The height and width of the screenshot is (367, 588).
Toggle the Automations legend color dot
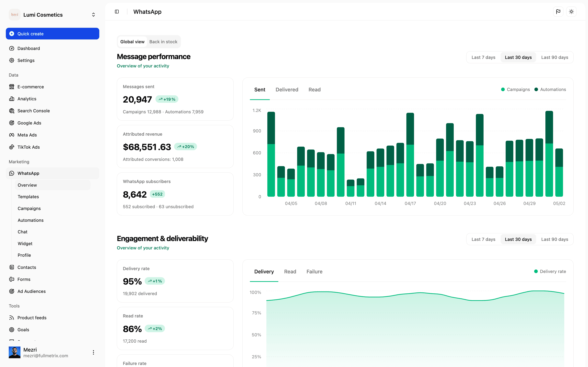coord(536,90)
